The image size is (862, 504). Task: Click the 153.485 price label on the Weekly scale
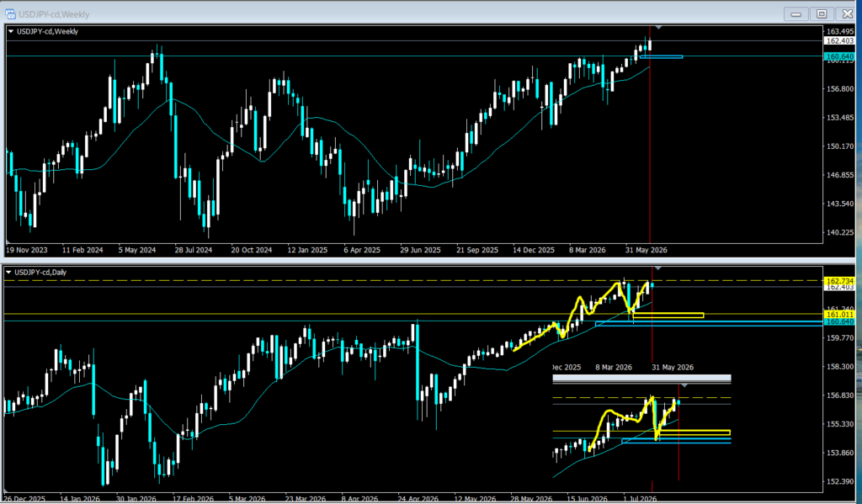click(x=840, y=118)
